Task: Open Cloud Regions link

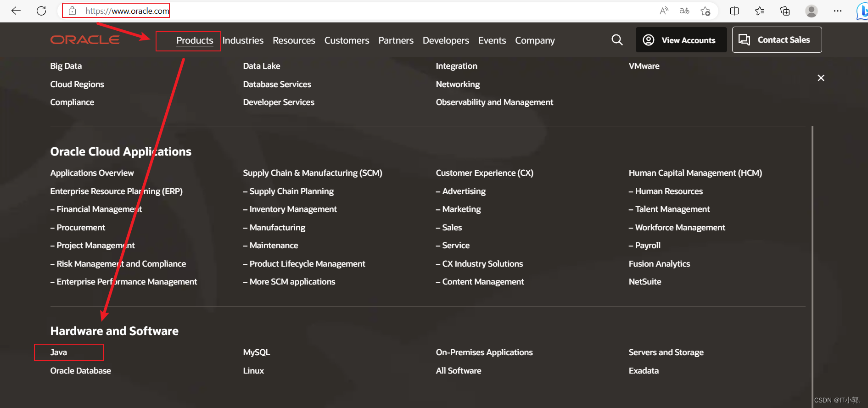Action: (x=77, y=84)
